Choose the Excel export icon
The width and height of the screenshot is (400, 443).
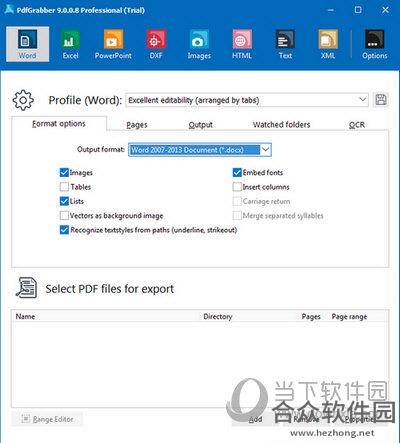(70, 44)
